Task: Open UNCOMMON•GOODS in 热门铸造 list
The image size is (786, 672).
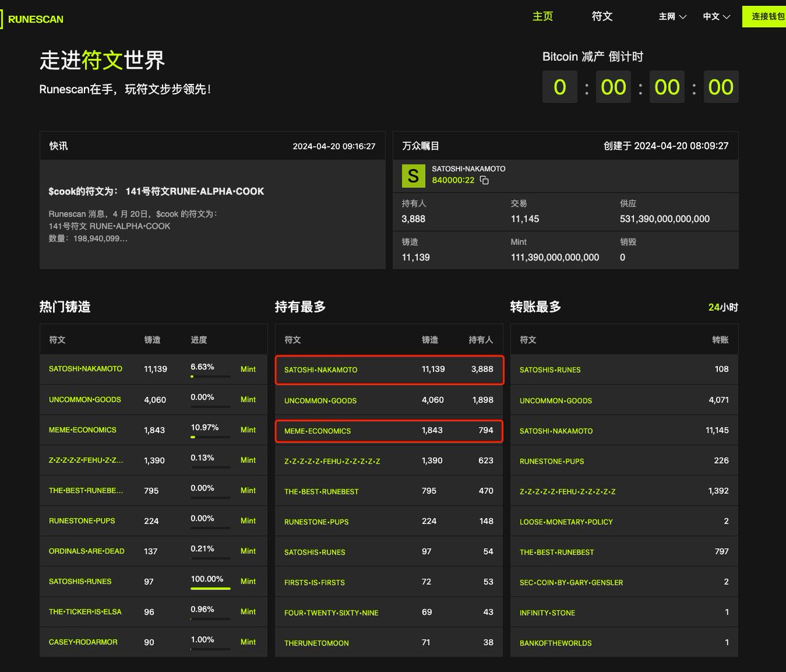Action: coord(85,400)
